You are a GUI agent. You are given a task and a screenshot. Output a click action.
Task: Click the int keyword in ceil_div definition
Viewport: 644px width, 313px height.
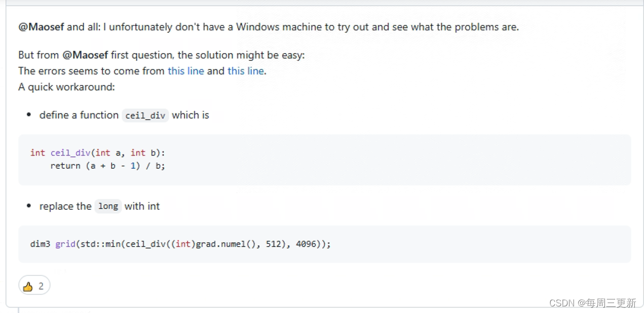37,152
